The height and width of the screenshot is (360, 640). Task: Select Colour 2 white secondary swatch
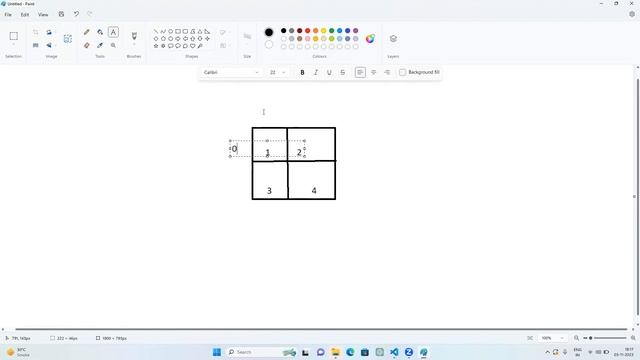(269, 45)
